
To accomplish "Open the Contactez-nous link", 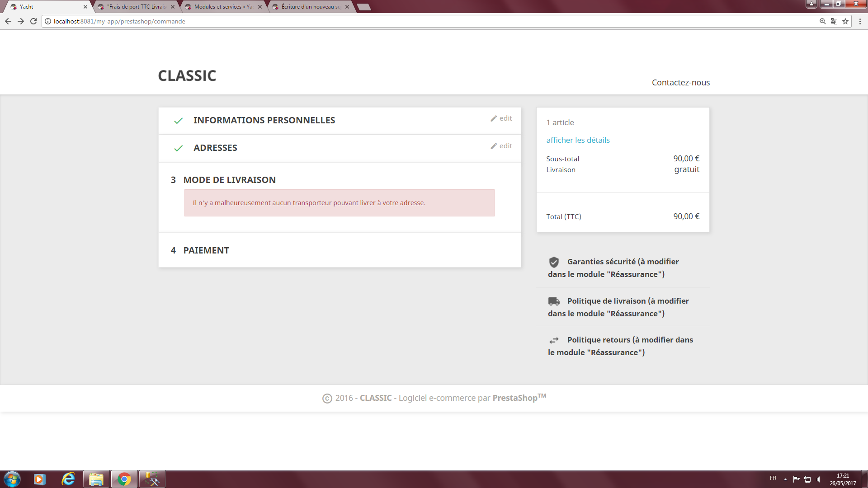I will [x=680, y=83].
